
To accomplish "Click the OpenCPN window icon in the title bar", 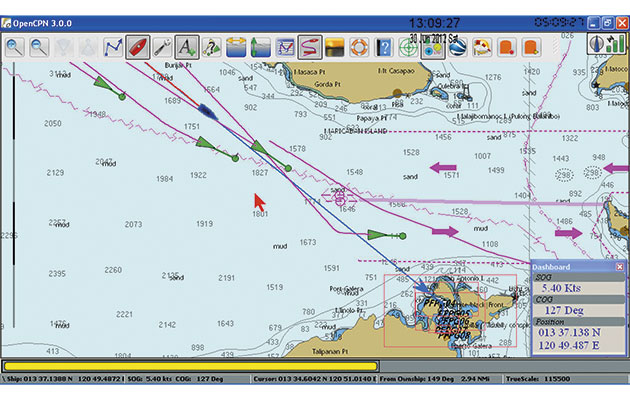I will tap(6, 23).
